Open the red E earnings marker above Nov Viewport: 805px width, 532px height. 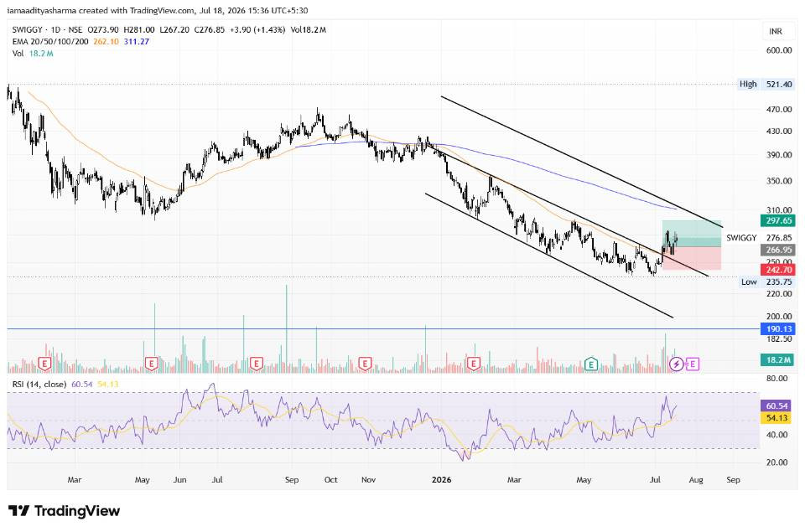(x=365, y=364)
